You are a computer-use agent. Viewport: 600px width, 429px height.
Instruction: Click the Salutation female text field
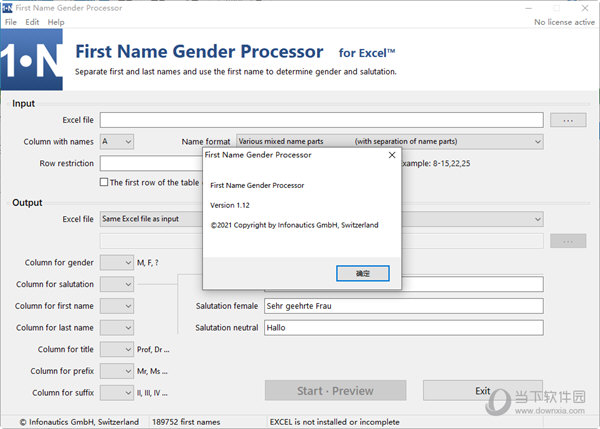[x=404, y=306]
